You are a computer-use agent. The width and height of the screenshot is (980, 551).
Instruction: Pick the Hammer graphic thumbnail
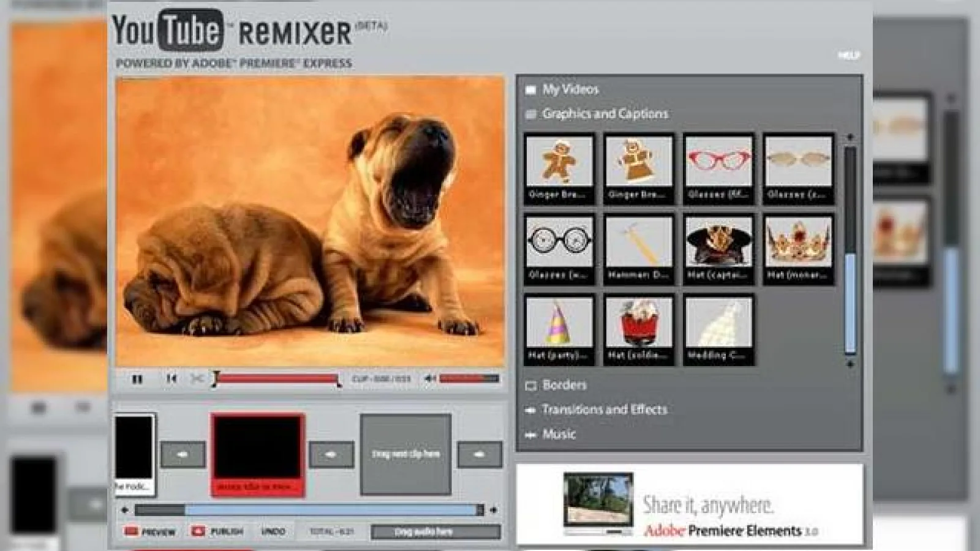click(x=639, y=249)
